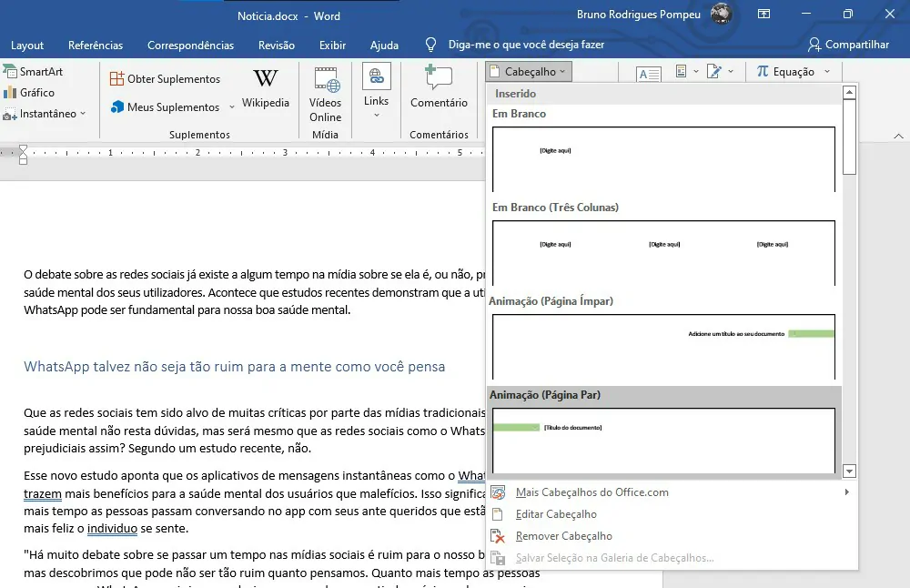Expand the Office.com headers submenu arrow
910x588 pixels.
coord(846,492)
